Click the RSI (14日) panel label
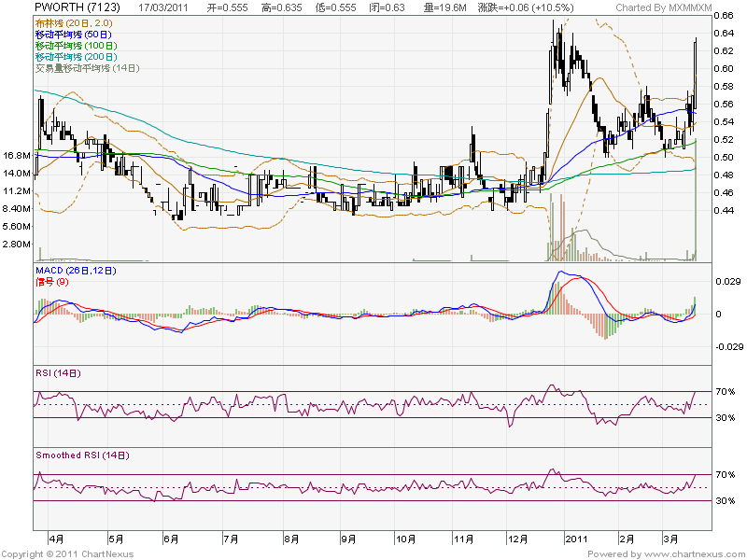This screenshot has width=747, height=560. [58, 373]
